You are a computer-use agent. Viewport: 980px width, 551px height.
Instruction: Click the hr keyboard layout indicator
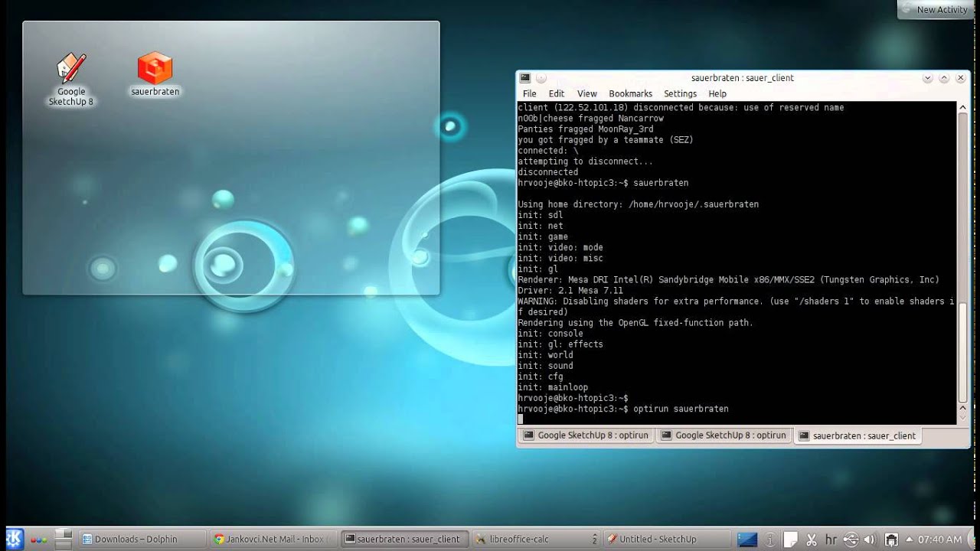point(831,540)
